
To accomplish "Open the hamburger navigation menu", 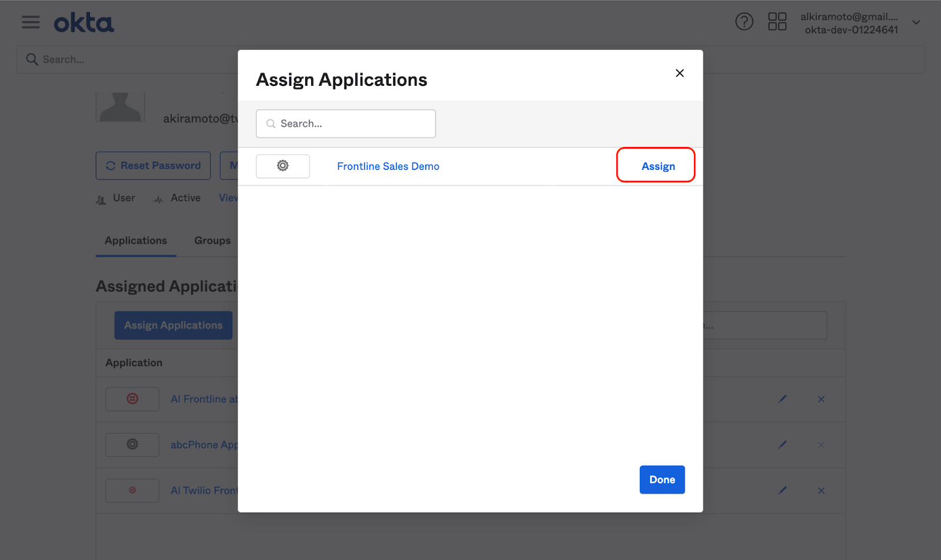I will pos(31,22).
